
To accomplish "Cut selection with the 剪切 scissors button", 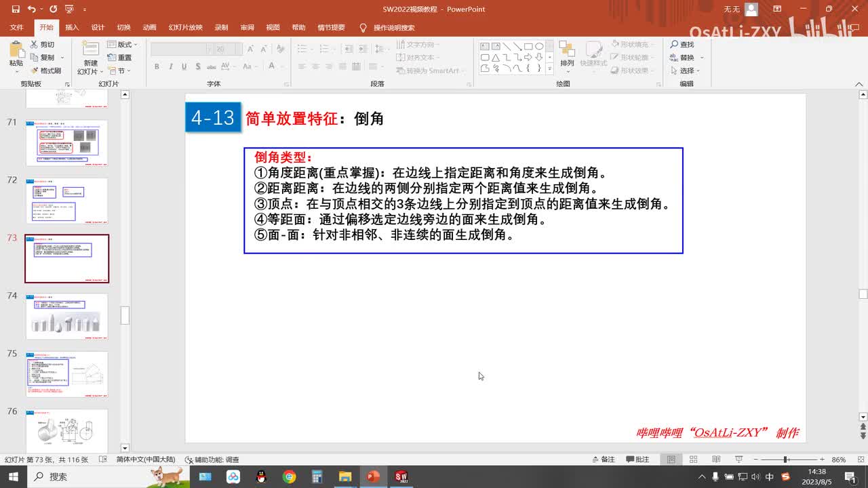I will [43, 45].
